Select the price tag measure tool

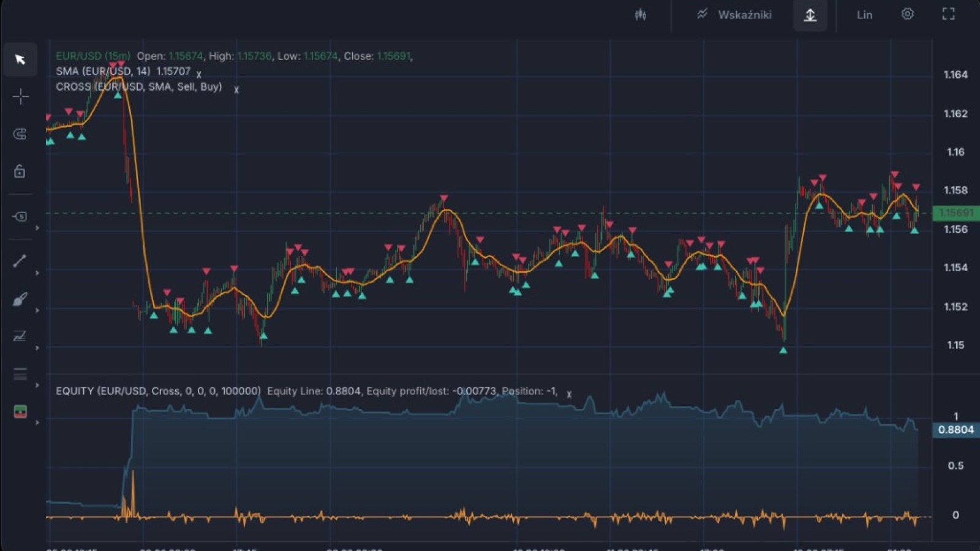click(20, 216)
